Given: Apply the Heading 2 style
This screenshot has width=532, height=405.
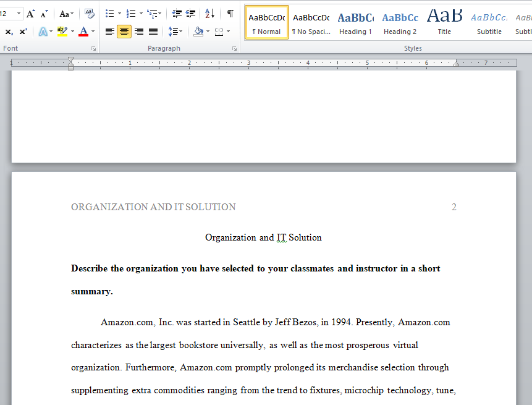Looking at the screenshot, I should (400, 23).
